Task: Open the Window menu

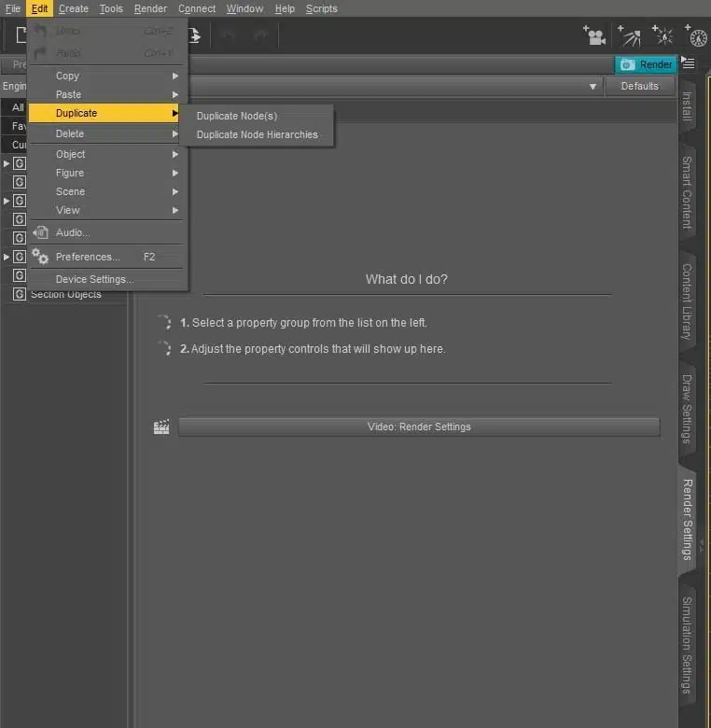Action: [244, 8]
